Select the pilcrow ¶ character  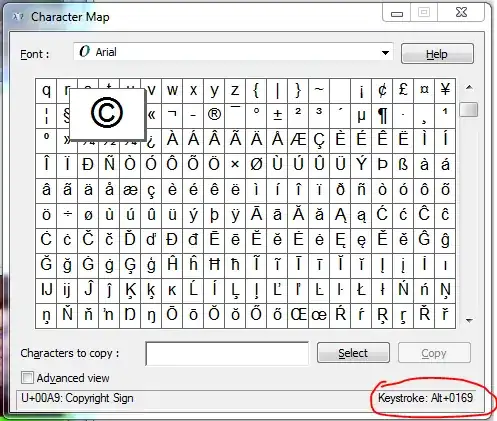click(x=382, y=115)
